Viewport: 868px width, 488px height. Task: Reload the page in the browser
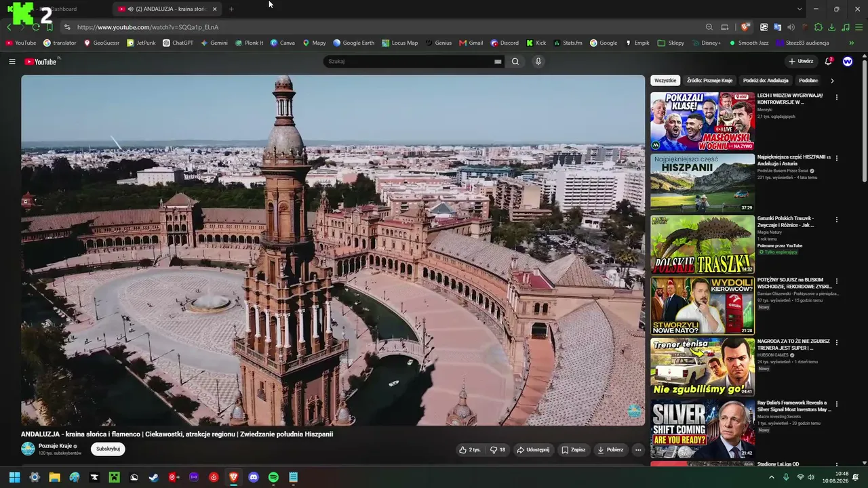[x=36, y=27]
